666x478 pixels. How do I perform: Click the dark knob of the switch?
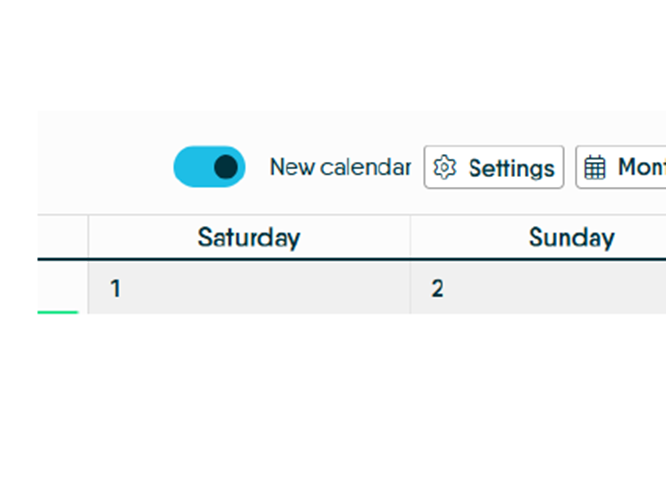coord(226,167)
